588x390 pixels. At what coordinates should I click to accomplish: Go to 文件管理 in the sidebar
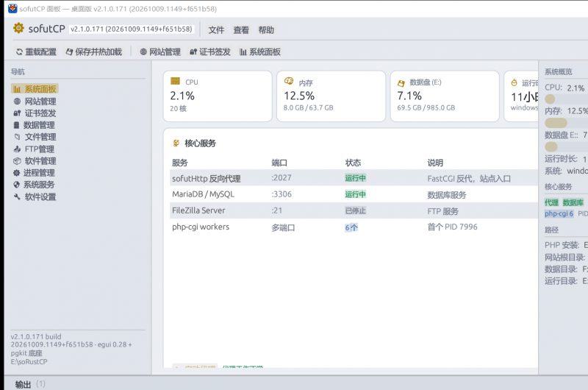(x=35, y=137)
